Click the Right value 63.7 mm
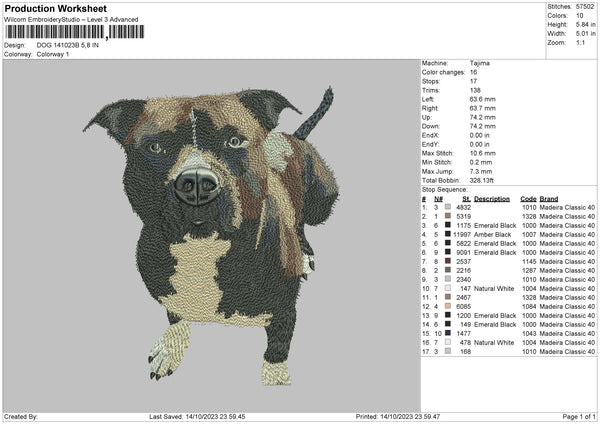The width and height of the screenshot is (600, 424). pos(483,108)
